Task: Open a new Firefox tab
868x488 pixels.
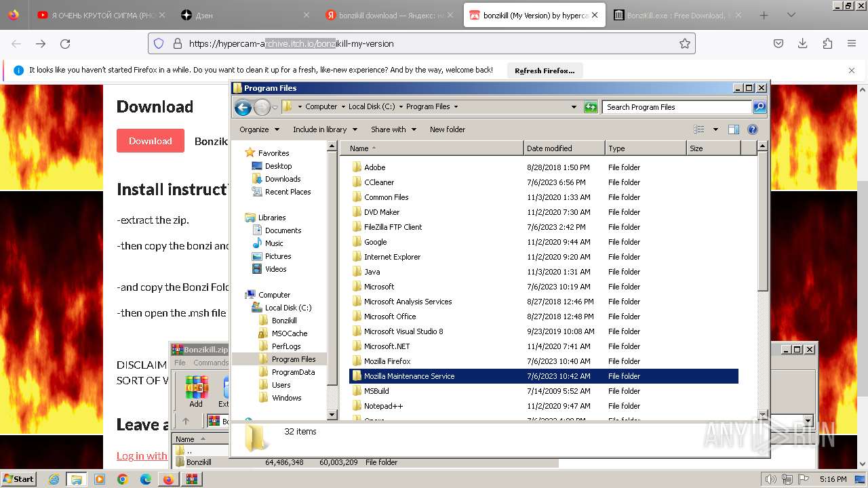Action: (x=764, y=15)
